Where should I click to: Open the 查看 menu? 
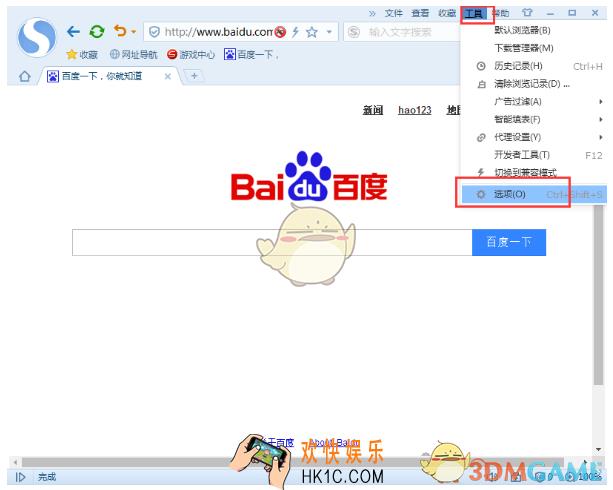[420, 13]
